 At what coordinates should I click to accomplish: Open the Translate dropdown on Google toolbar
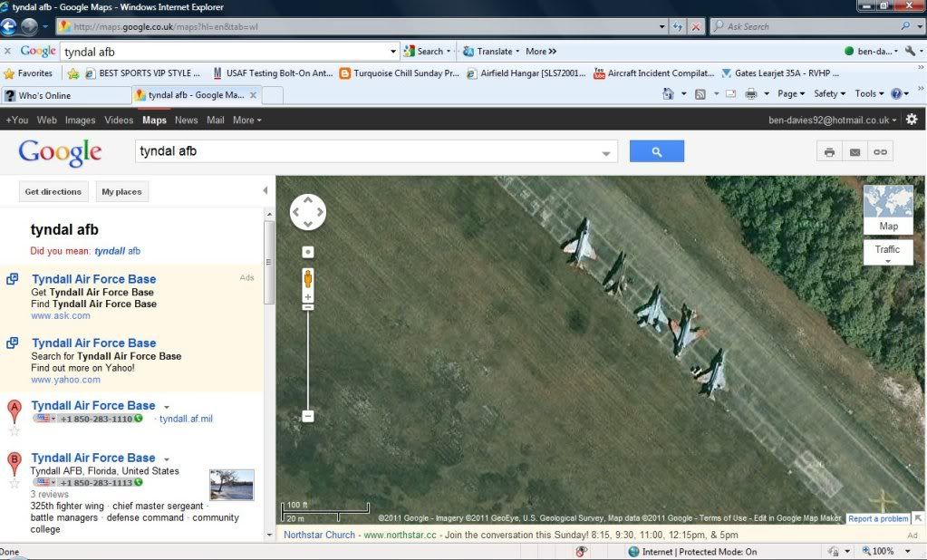click(491, 52)
